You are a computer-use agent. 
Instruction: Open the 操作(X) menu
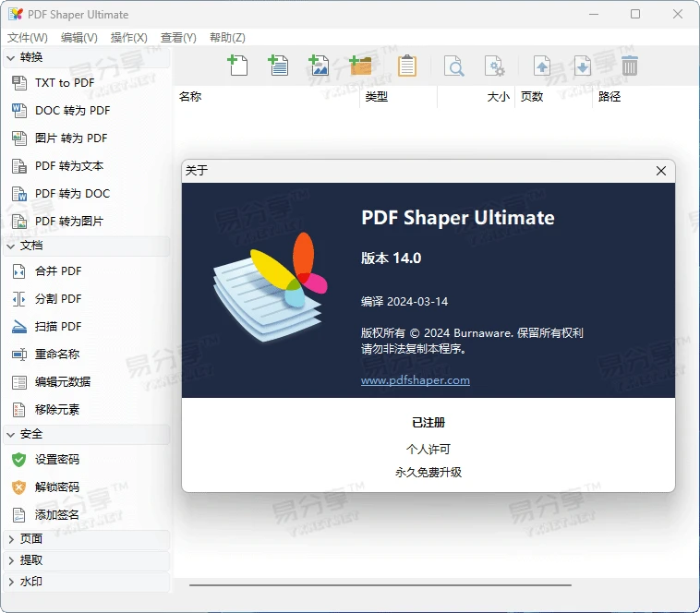click(129, 38)
